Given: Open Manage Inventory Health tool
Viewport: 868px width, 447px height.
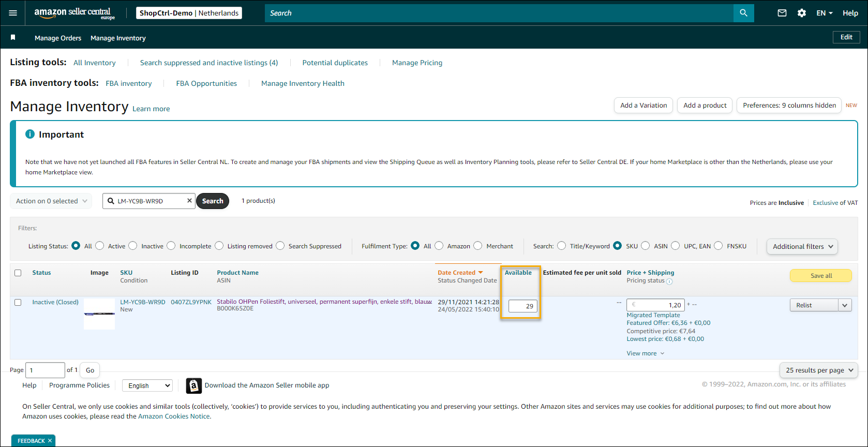Looking at the screenshot, I should click(303, 83).
